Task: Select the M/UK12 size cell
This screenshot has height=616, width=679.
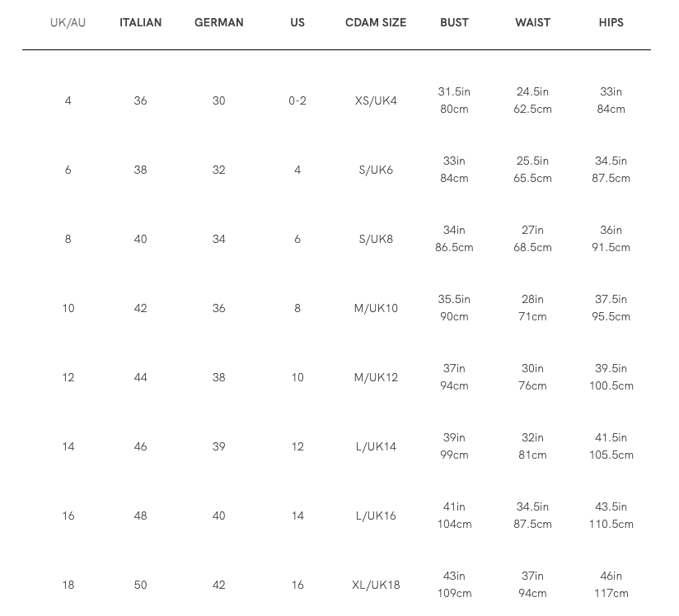Action: 376,378
